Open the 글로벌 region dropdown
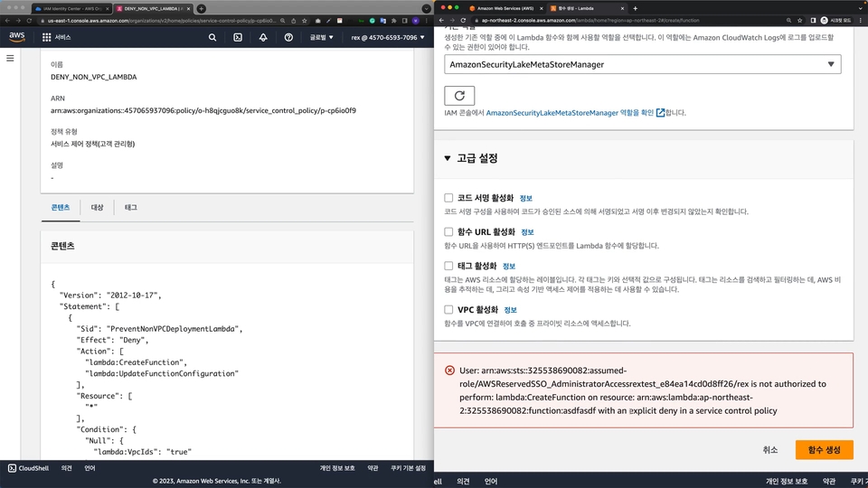The height and width of the screenshot is (488, 868). coord(322,37)
